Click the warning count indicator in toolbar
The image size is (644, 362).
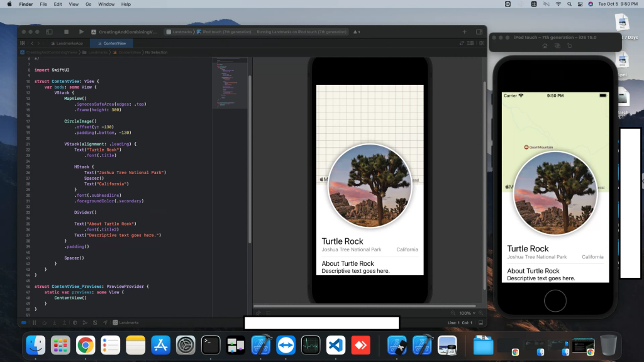(357, 31)
